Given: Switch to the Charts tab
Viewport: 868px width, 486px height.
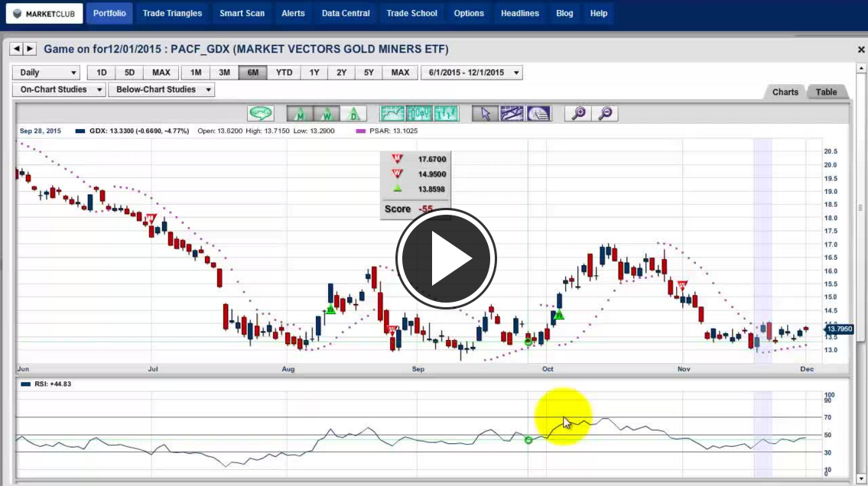Looking at the screenshot, I should pyautogui.click(x=785, y=92).
